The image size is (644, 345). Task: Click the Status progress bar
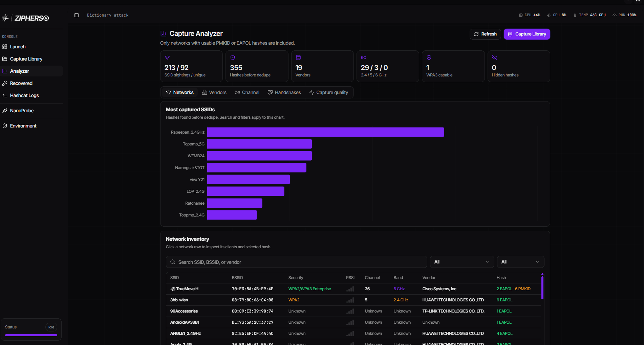pos(31,335)
